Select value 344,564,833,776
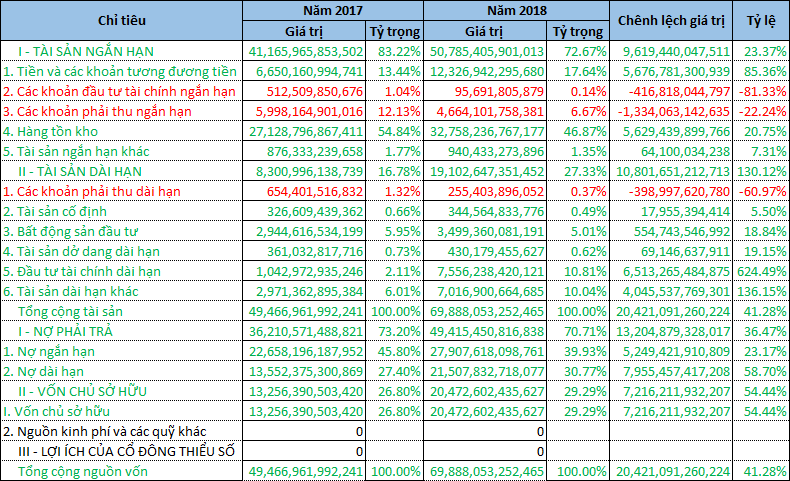The height and width of the screenshot is (481, 790). click(x=496, y=212)
